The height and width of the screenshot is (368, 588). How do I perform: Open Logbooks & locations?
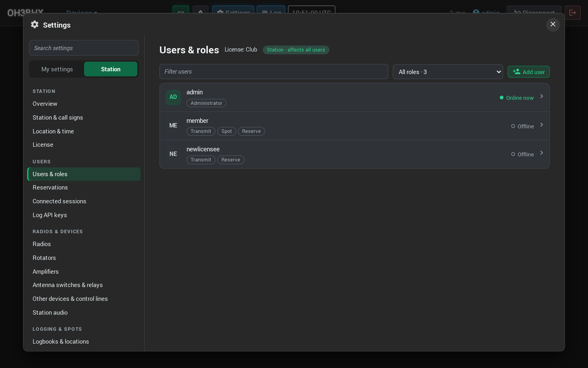84,342
